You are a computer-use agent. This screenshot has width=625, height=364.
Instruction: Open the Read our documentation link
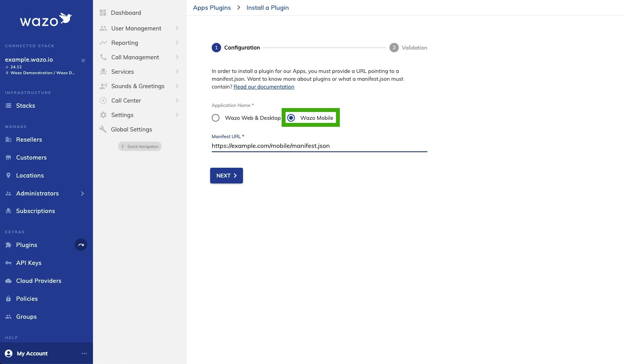click(x=264, y=87)
